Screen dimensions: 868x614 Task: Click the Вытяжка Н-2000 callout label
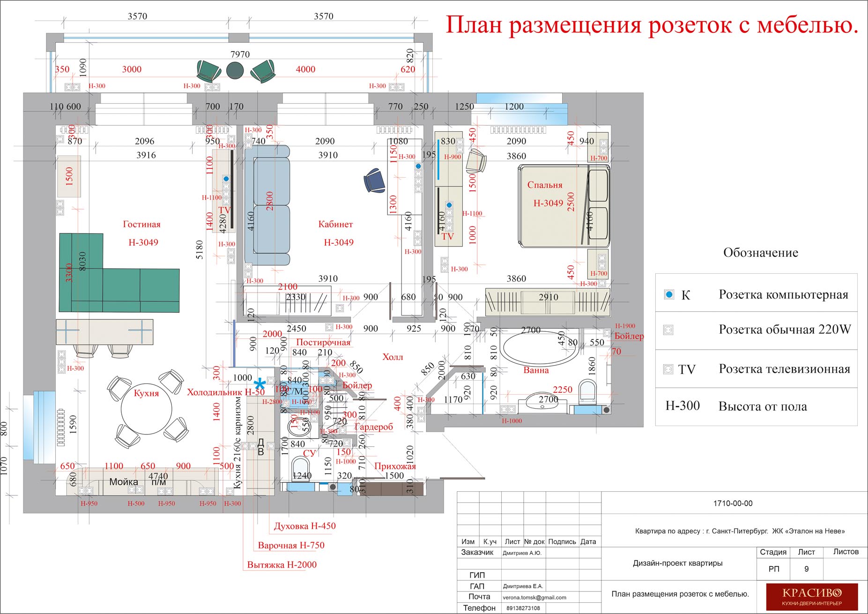(x=282, y=565)
